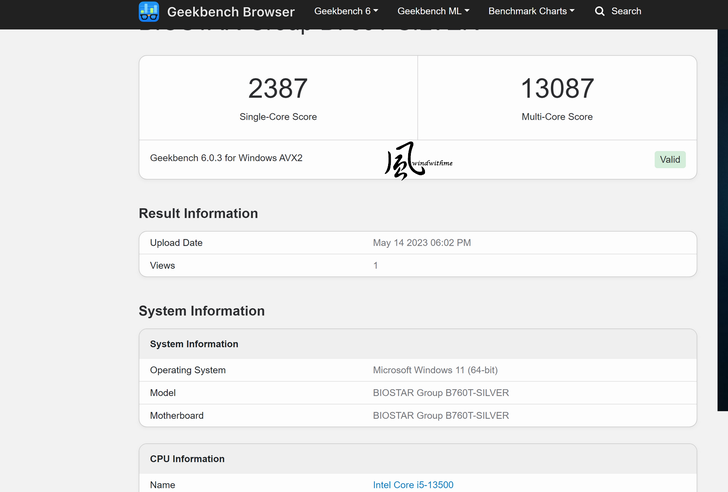Image resolution: width=728 pixels, height=492 pixels.
Task: Click the Views row label
Action: tap(162, 266)
